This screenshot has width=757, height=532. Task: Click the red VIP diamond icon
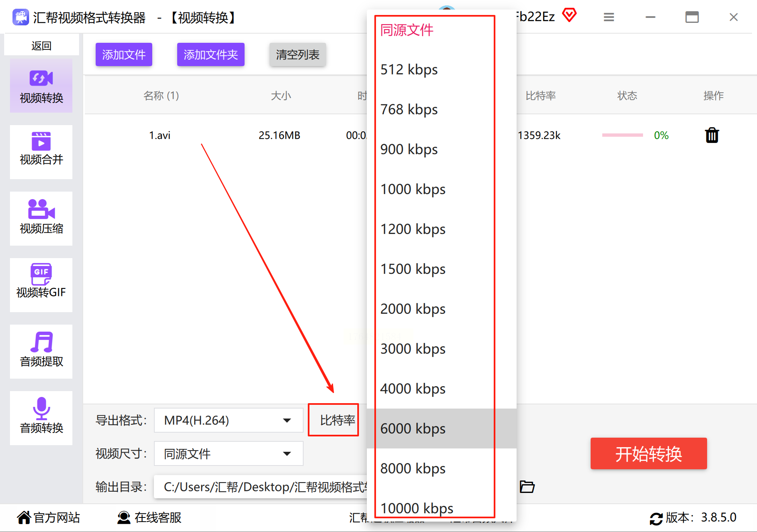point(569,15)
